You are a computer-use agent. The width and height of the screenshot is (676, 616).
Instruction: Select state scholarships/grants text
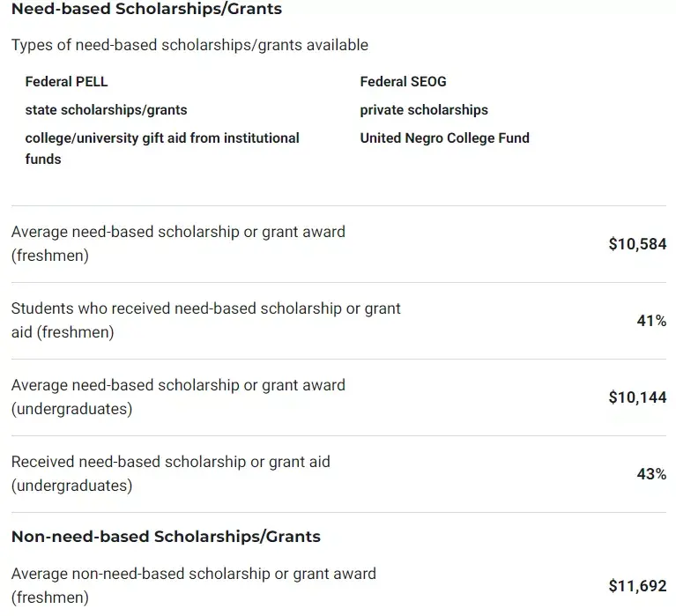106,110
